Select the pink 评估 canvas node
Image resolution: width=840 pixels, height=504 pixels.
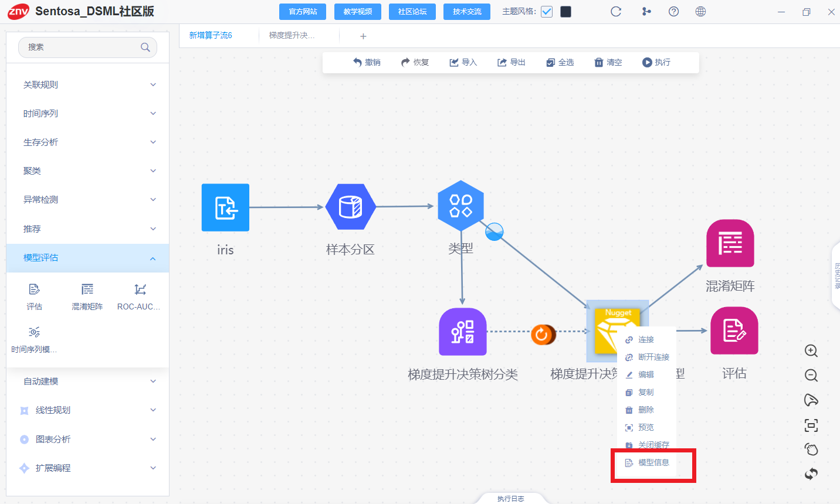pyautogui.click(x=734, y=331)
